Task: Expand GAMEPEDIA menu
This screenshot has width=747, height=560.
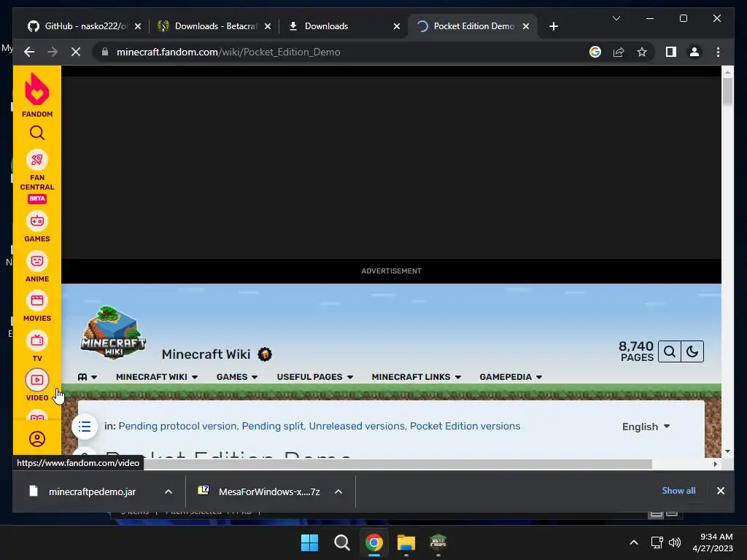Action: point(511,377)
